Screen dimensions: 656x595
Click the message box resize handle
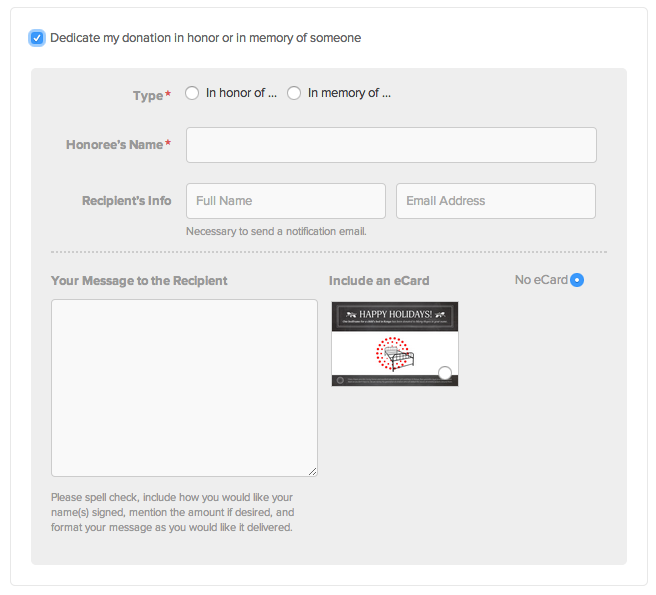pos(313,471)
